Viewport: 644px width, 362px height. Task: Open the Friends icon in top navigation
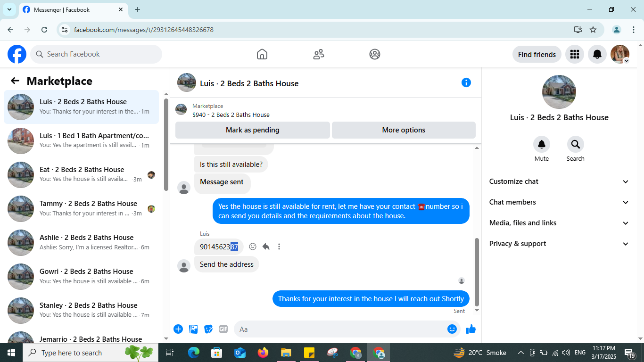[319, 54]
